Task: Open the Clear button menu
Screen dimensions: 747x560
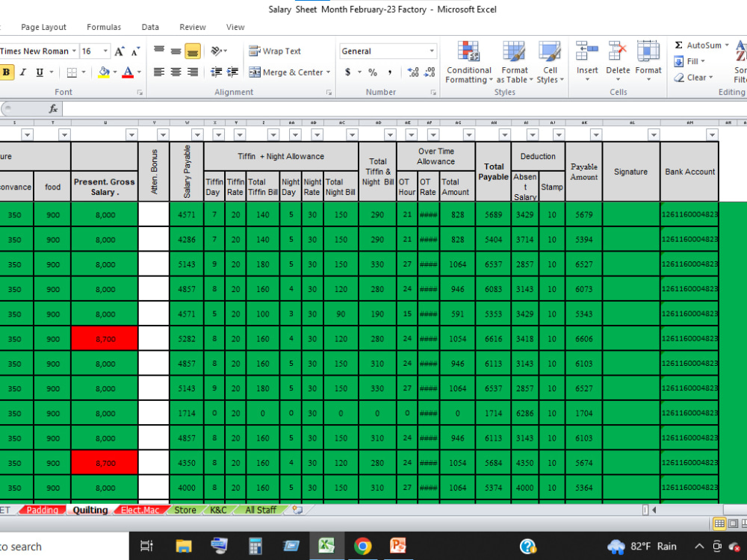Action: pyautogui.click(x=693, y=78)
